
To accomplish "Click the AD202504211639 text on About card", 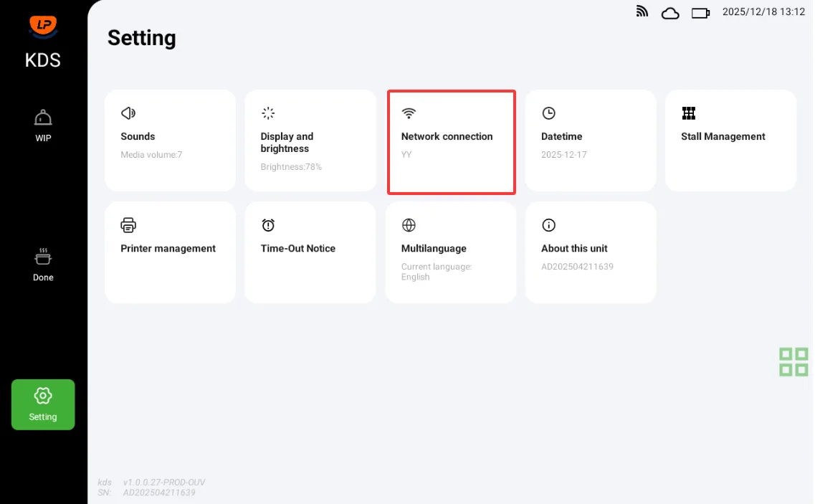I will point(577,267).
